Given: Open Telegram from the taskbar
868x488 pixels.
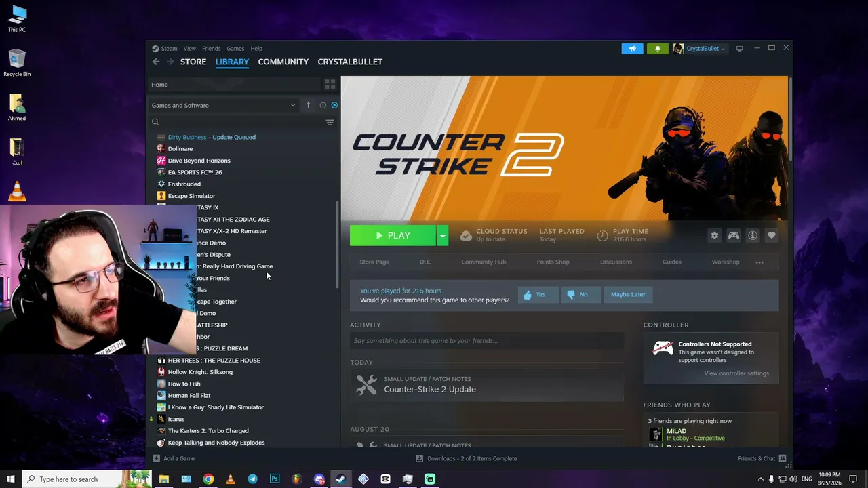Looking at the screenshot, I should click(252, 479).
